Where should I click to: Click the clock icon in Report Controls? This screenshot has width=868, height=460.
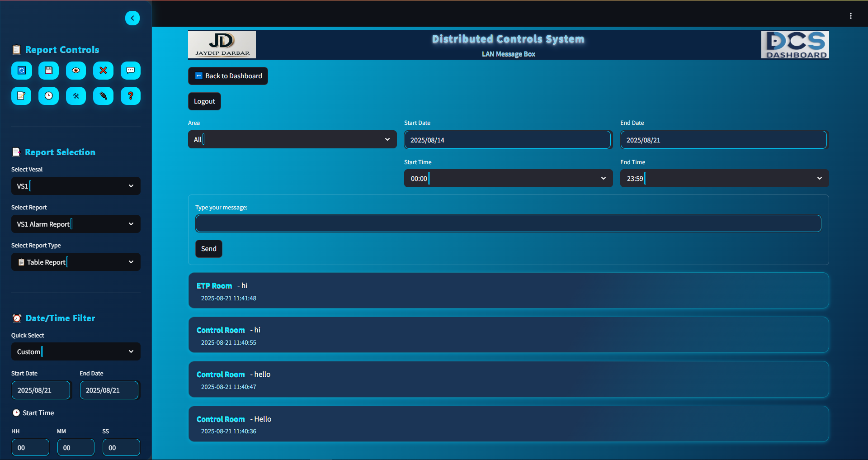pyautogui.click(x=49, y=96)
